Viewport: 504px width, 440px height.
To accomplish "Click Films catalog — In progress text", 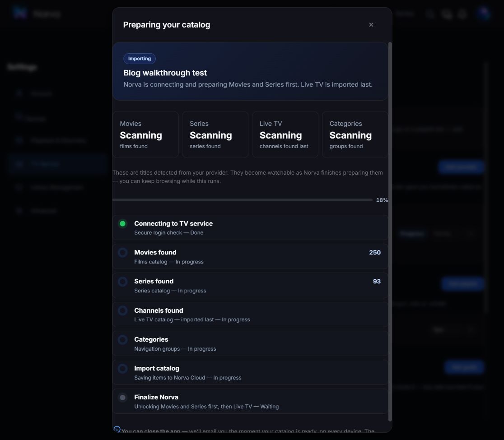I will tap(169, 262).
